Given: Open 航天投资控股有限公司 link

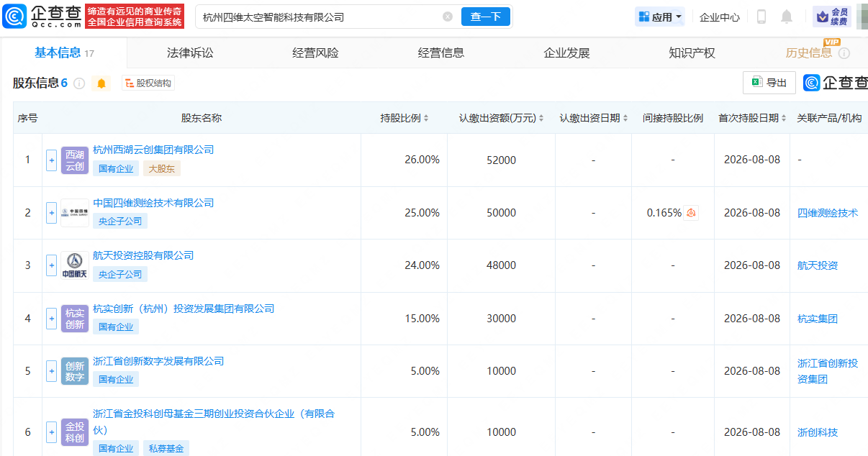Looking at the screenshot, I should pyautogui.click(x=143, y=255).
